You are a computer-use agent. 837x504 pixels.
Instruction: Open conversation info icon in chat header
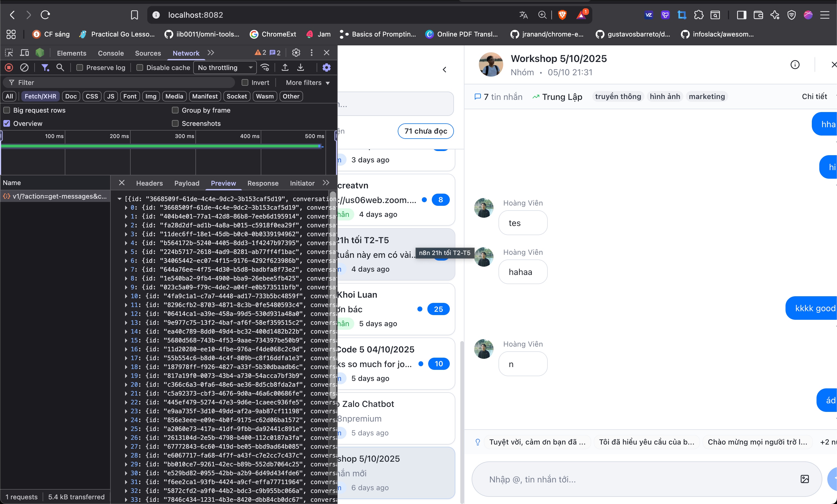pos(795,64)
